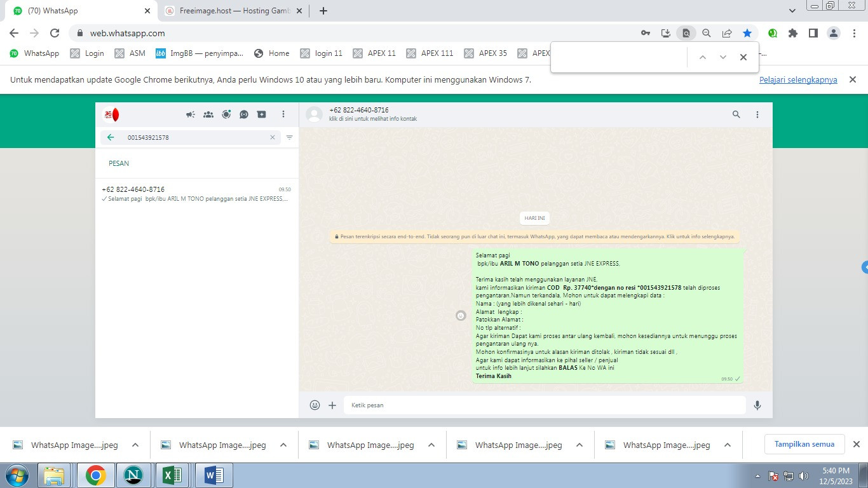868x488 pixels.
Task: Go back from search with the green arrow
Action: click(x=111, y=137)
